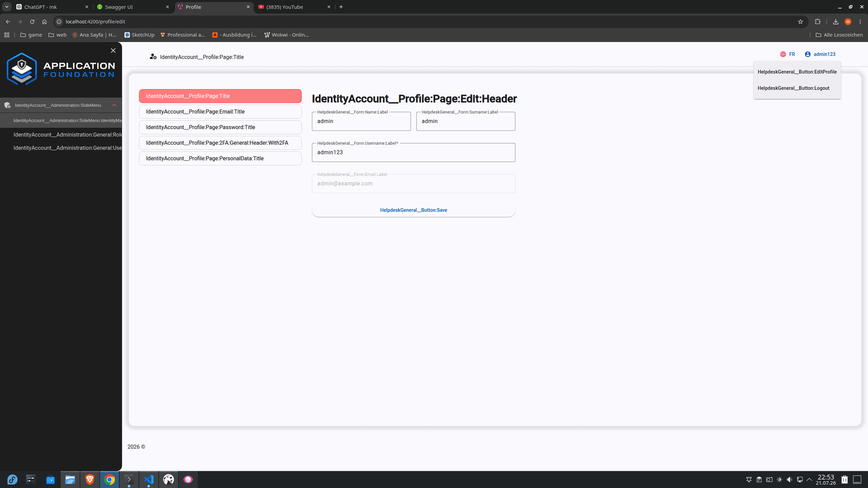This screenshot has height=488, width=868.
Task: Click the IdentityAccount__Profile:Page:Edit:Header heading
Action: pos(414,99)
